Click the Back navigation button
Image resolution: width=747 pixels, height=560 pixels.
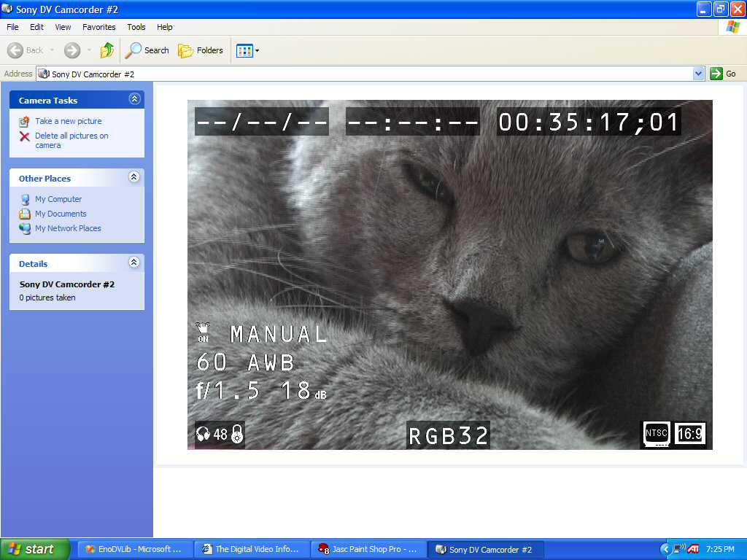click(x=26, y=50)
